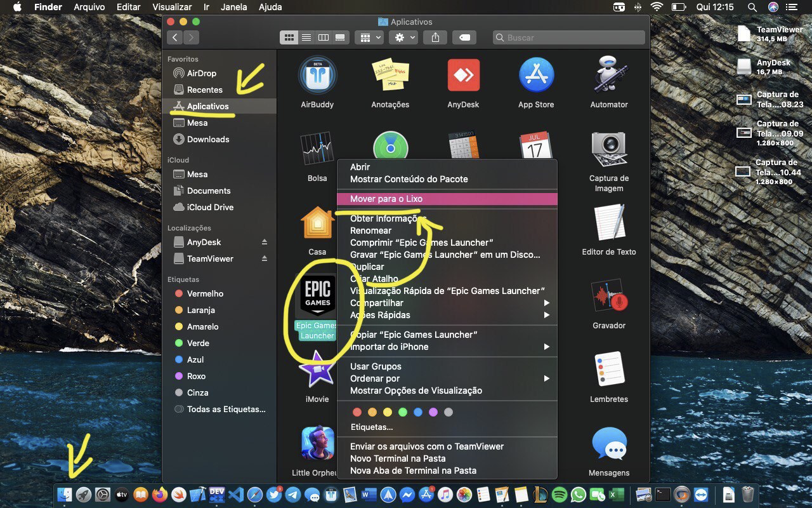
Task: Apply the red tag dot in context menu
Action: [357, 412]
